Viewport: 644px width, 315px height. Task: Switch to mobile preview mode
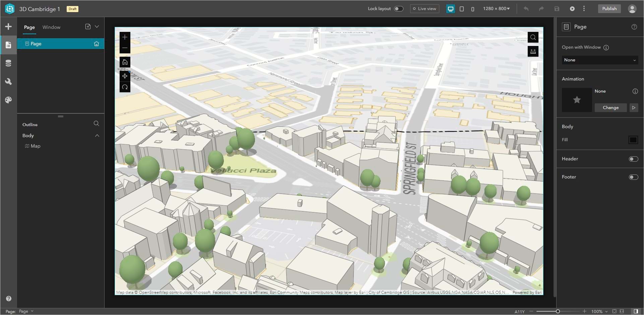click(473, 9)
